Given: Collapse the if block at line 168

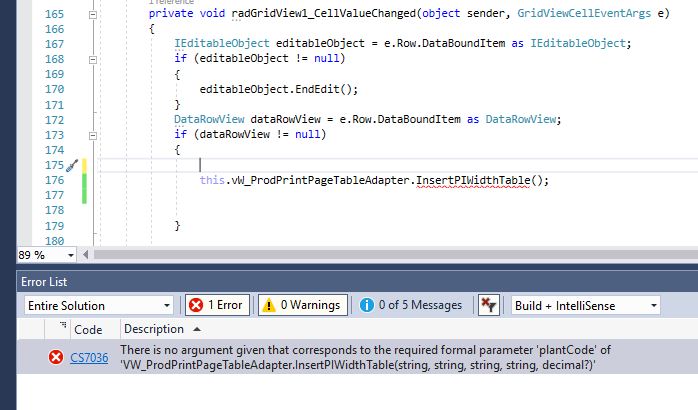Looking at the screenshot, I should [x=93, y=59].
